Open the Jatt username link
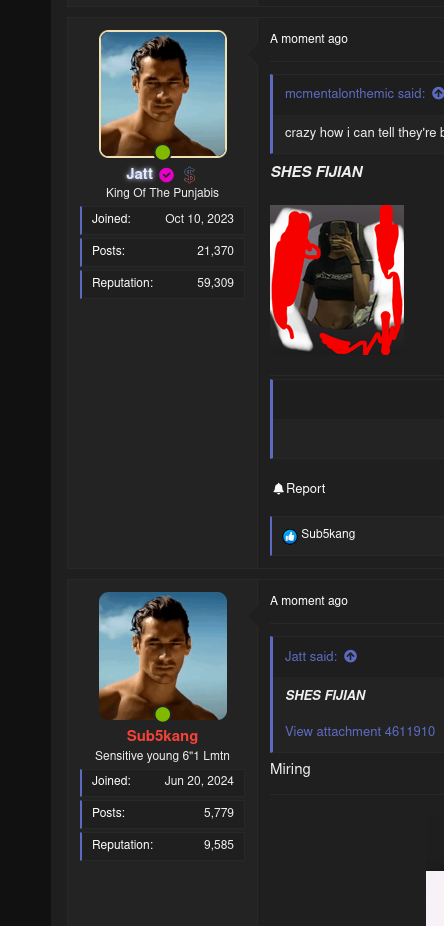The height and width of the screenshot is (926, 444). pos(140,174)
